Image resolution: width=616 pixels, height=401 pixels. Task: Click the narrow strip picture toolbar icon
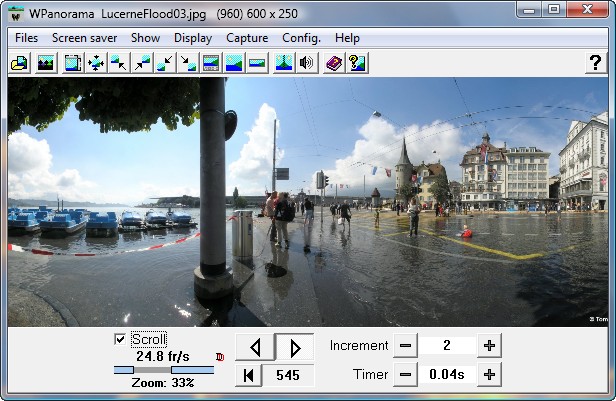tap(257, 63)
